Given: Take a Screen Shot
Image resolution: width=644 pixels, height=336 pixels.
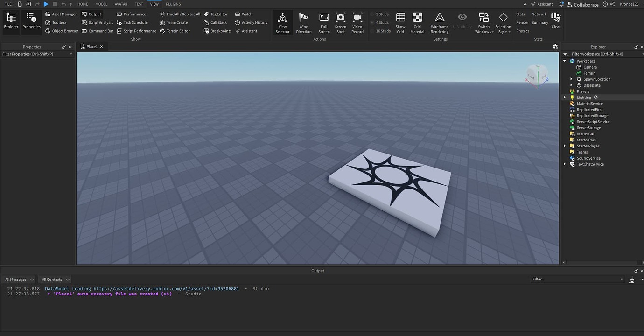Looking at the screenshot, I should tap(340, 22).
